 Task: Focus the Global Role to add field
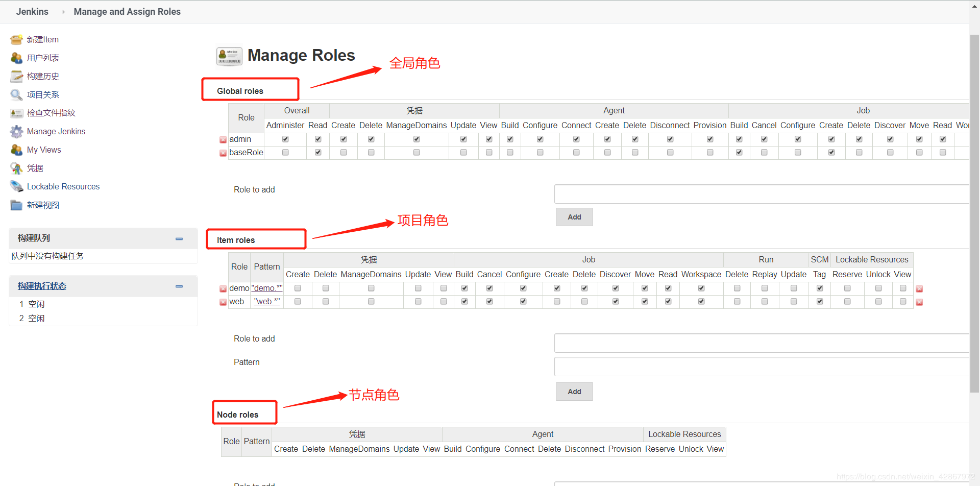[762, 194]
